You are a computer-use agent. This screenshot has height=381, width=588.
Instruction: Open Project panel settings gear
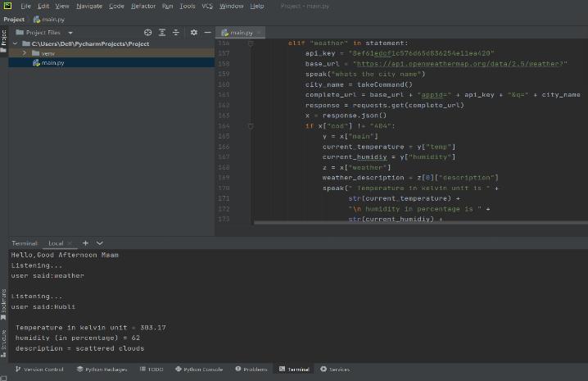tap(194, 33)
